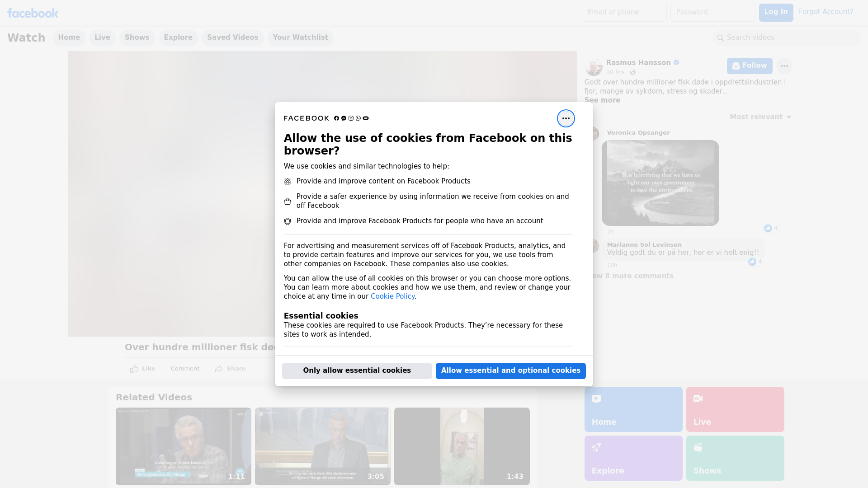Click the Log In button
The image size is (868, 488).
click(776, 13)
